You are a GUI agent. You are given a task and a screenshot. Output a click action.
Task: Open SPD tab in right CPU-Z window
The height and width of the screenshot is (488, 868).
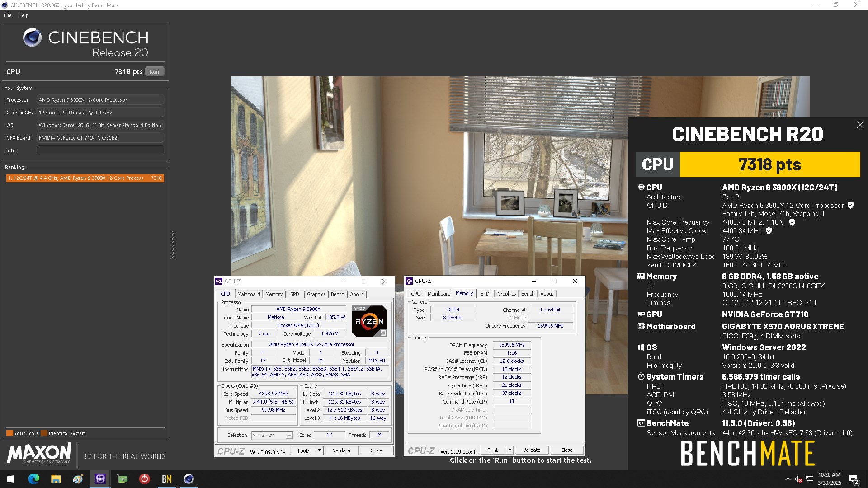[x=485, y=293]
